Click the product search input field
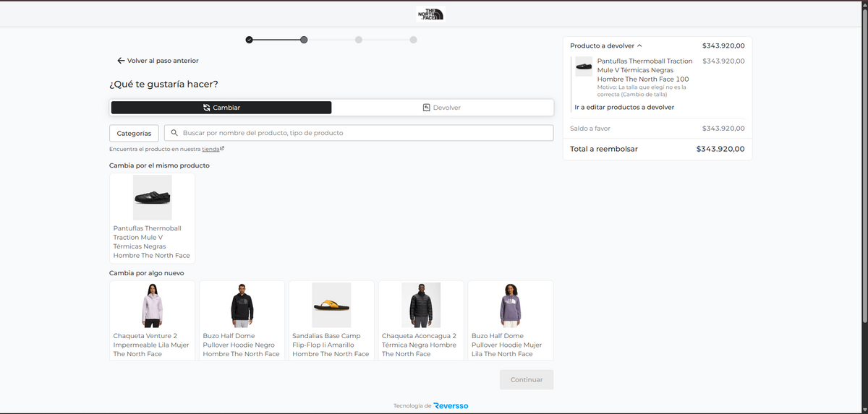Screen dimensions: 868x414 pos(359,133)
